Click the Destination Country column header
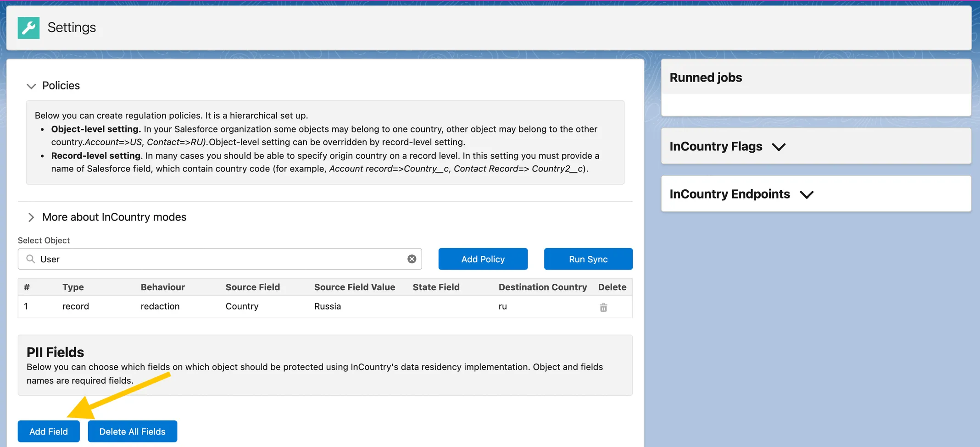This screenshot has width=980, height=447. (x=542, y=287)
